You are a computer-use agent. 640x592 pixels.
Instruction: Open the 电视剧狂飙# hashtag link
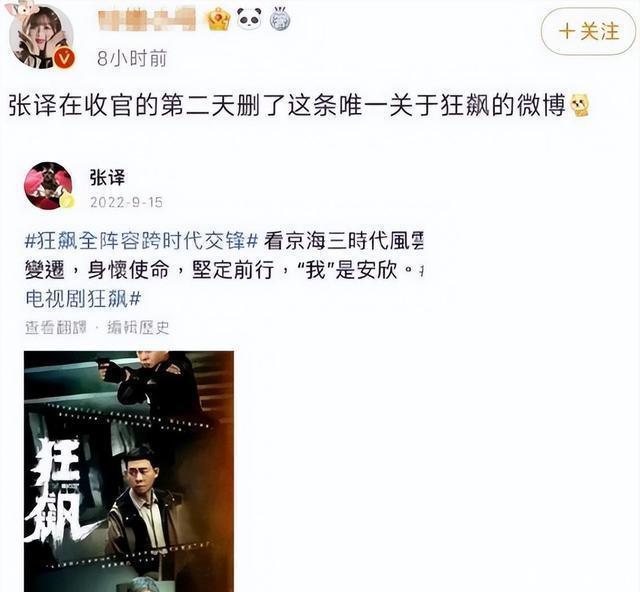click(83, 299)
